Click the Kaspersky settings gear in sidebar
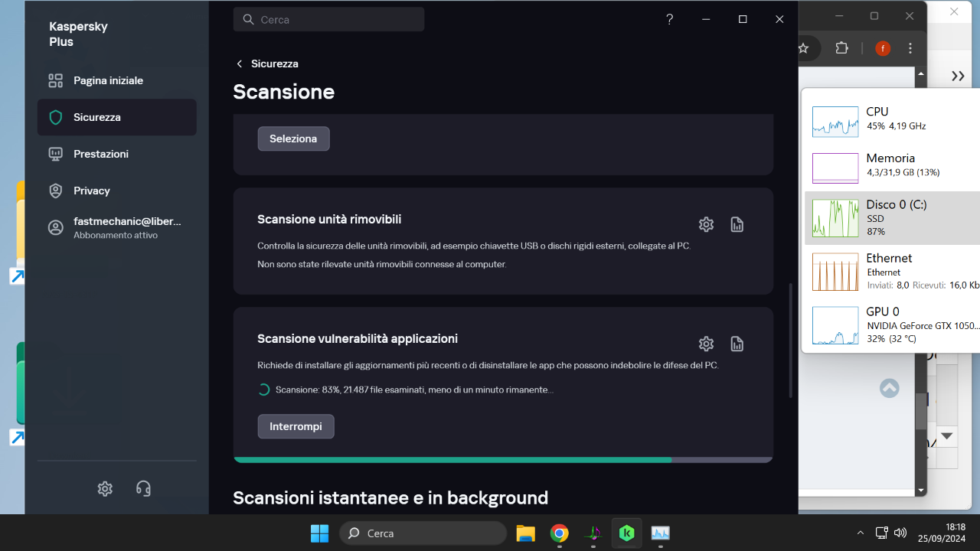This screenshot has width=980, height=551. pos(105,488)
